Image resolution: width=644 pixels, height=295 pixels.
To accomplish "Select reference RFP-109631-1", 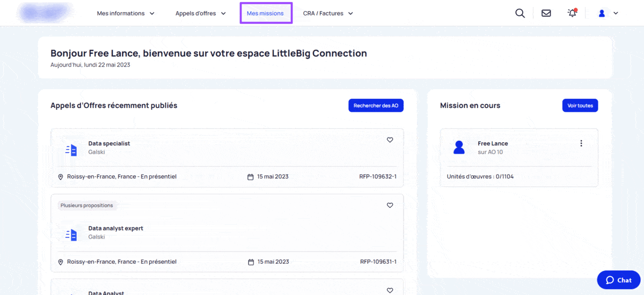I will (378, 262).
